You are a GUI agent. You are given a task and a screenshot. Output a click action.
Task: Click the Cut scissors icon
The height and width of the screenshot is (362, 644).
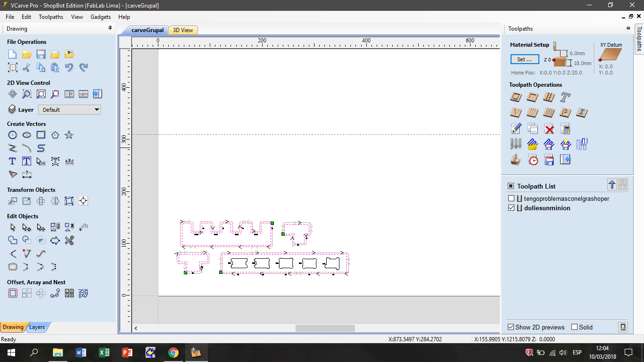coord(27,67)
